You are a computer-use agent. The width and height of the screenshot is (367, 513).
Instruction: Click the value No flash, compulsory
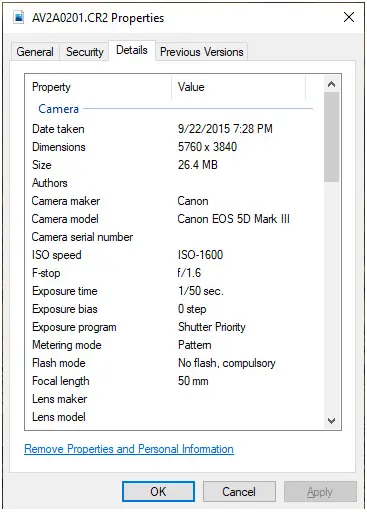click(227, 363)
